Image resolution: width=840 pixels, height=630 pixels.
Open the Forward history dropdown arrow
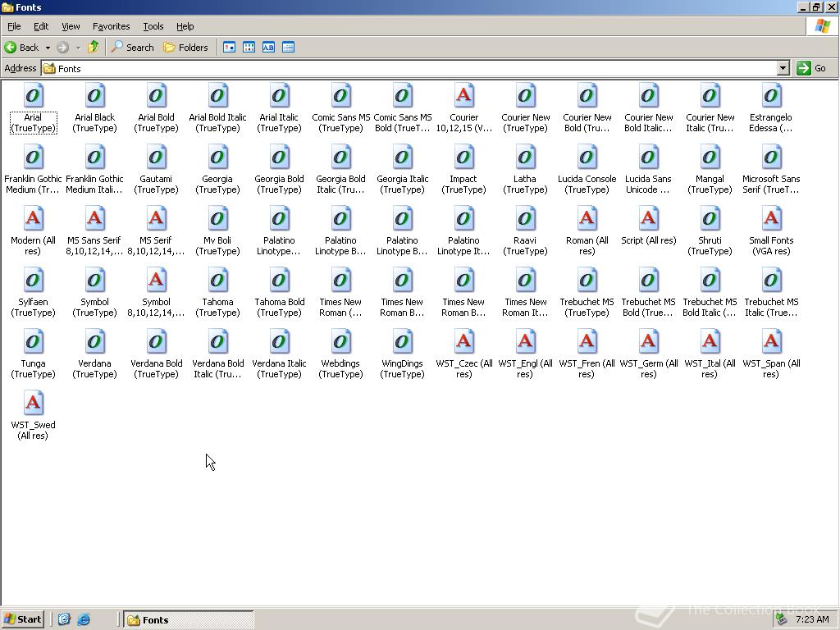78,48
